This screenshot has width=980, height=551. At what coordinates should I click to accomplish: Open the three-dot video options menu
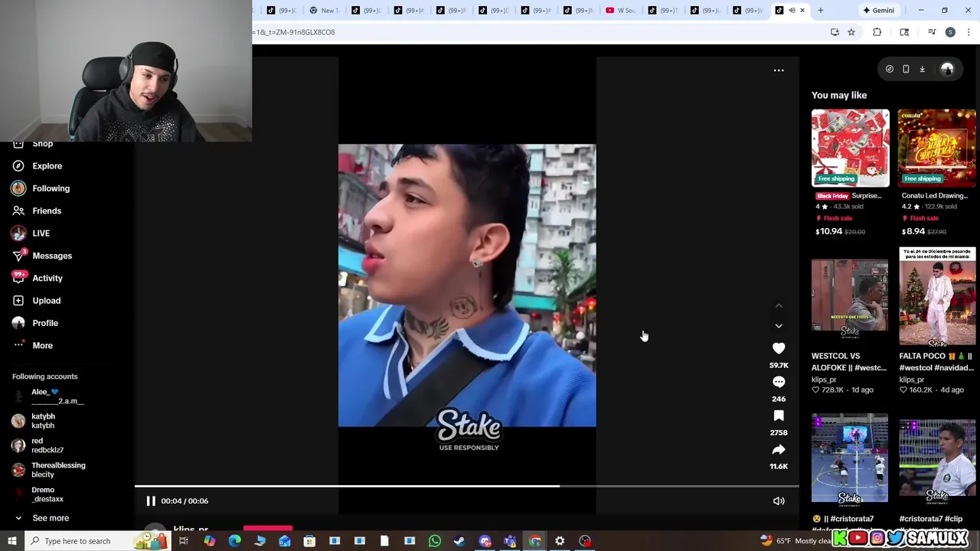tap(779, 70)
